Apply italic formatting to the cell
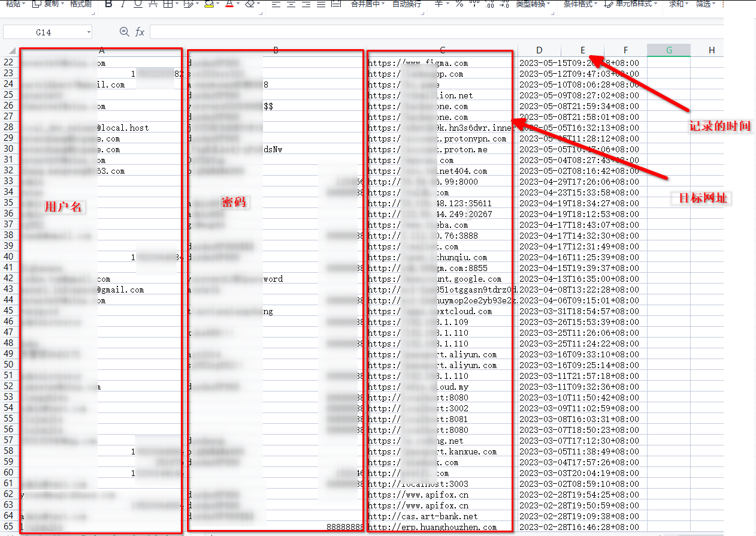756x536 pixels. click(x=123, y=4)
